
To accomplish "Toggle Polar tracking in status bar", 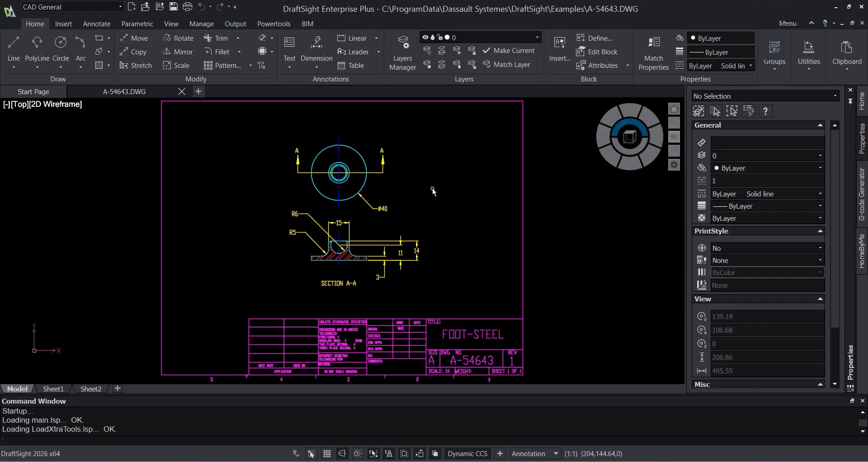I will pos(358,453).
